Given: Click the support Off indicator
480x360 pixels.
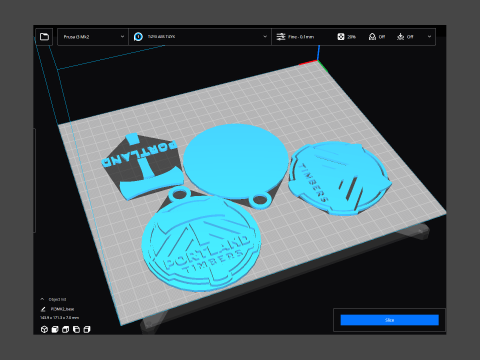Looking at the screenshot, I should (x=377, y=37).
